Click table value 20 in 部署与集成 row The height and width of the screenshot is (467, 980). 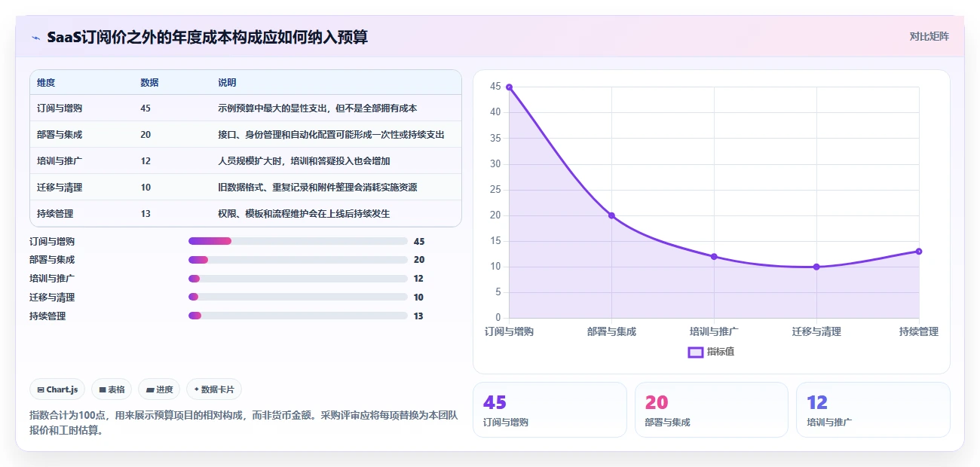tap(145, 135)
